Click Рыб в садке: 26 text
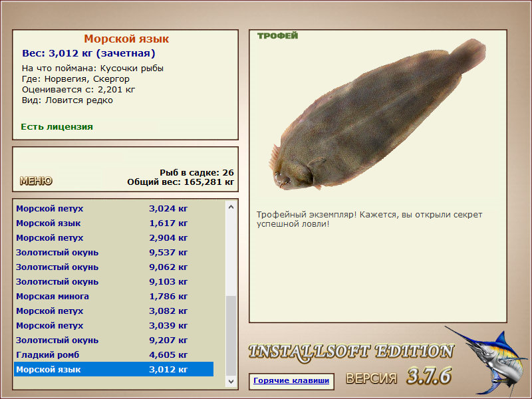This screenshot has width=532, height=399. [x=197, y=172]
